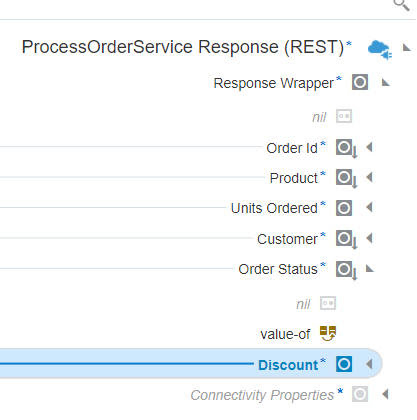Collapse the Order Status node arrow

point(369,268)
